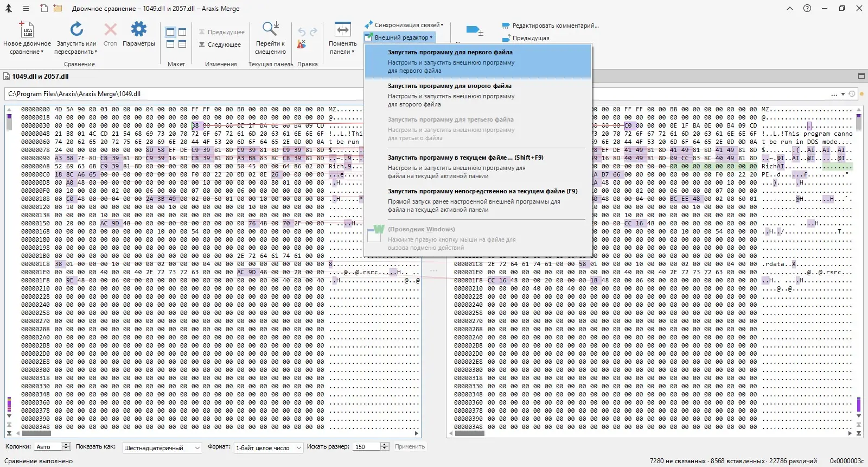Open Внешний редактор dropdown button
The width and height of the screenshot is (868, 467).
[399, 37]
